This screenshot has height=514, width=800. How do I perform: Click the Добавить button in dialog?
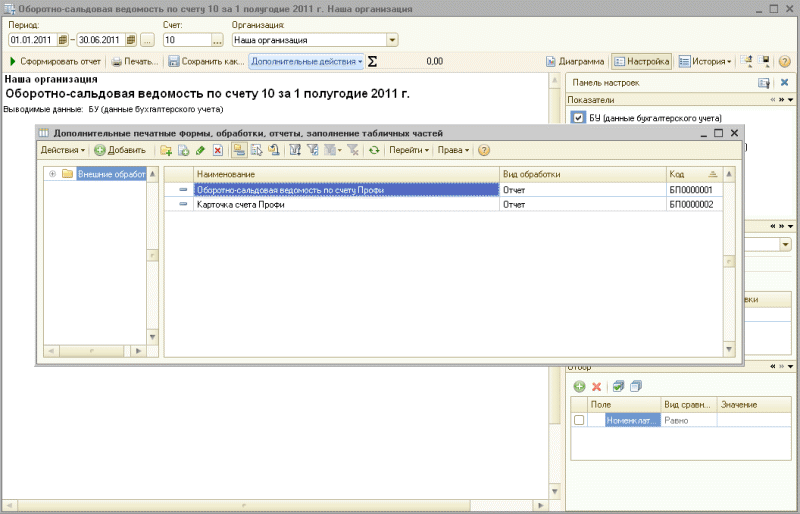tap(120, 150)
